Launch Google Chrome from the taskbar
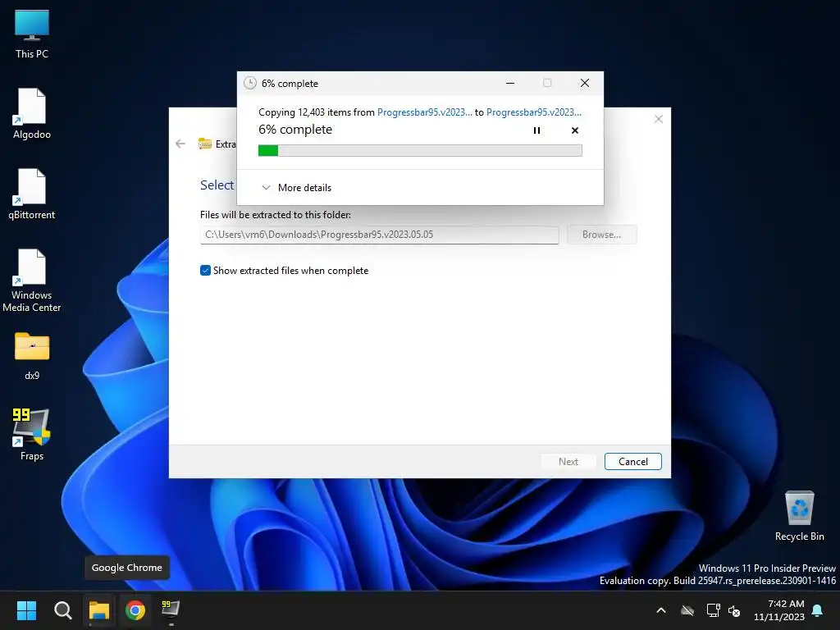The height and width of the screenshot is (630, 840). [135, 610]
